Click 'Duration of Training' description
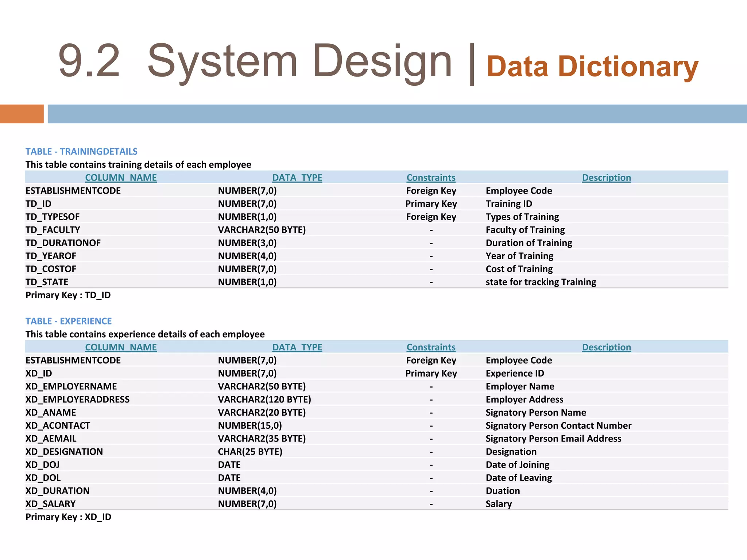The image size is (747, 560). coord(529,243)
